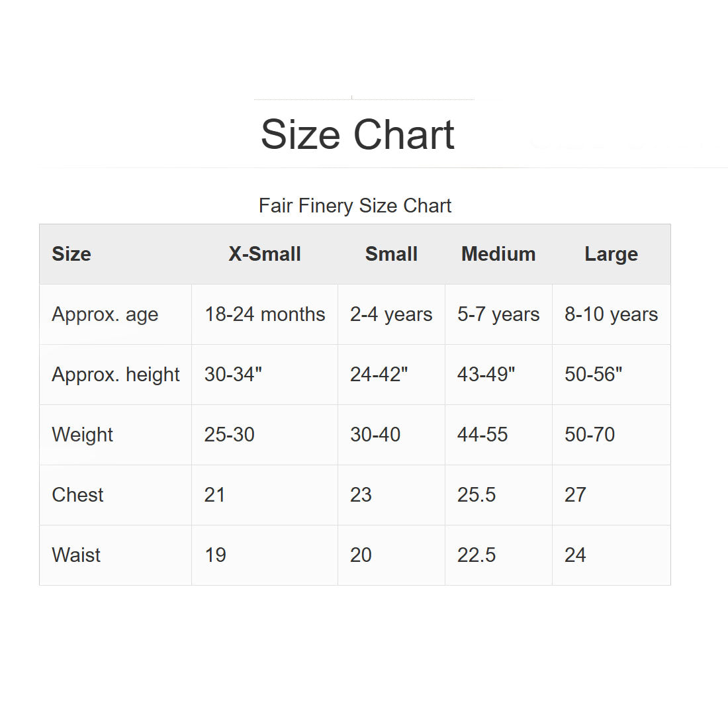Click the Size Chart heading
The width and height of the screenshot is (728, 728).
click(357, 135)
